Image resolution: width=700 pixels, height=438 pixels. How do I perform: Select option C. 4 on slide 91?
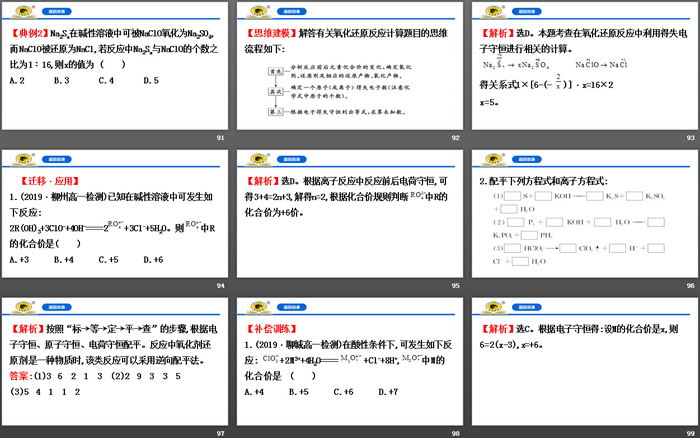[x=106, y=80]
